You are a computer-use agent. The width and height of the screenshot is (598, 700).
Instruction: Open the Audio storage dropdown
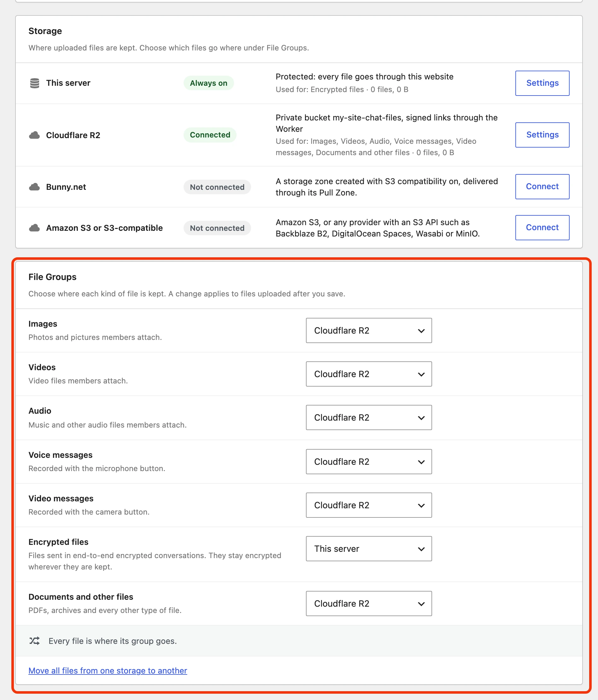point(369,417)
